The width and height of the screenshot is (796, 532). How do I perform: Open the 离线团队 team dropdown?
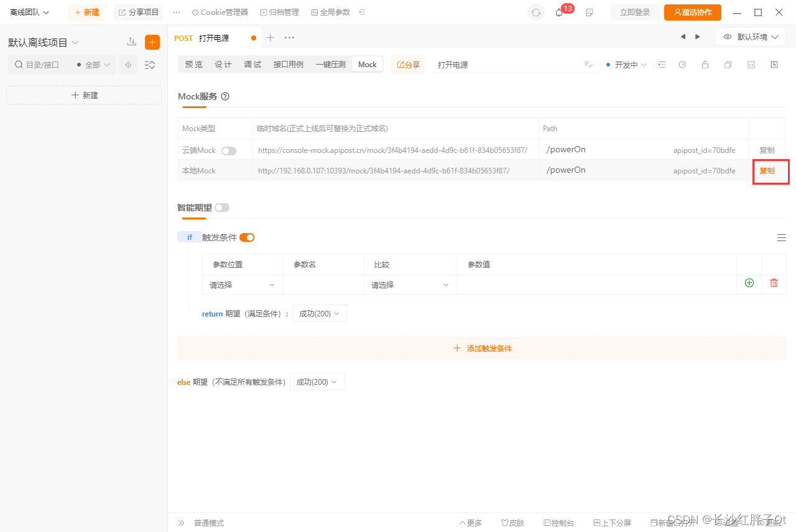coord(29,12)
